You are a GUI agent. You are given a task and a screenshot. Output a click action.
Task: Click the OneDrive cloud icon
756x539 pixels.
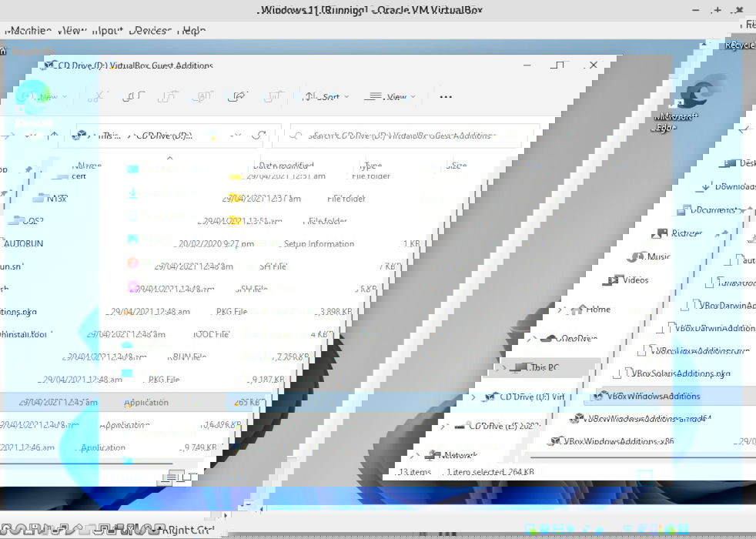tap(548, 339)
